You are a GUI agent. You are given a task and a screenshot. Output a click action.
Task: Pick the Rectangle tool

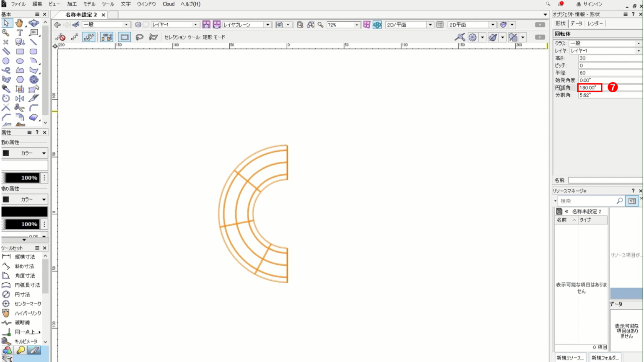[x=20, y=51]
